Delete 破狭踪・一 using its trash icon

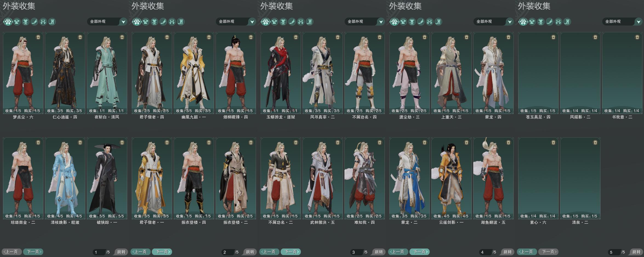pyautogui.click(x=122, y=142)
